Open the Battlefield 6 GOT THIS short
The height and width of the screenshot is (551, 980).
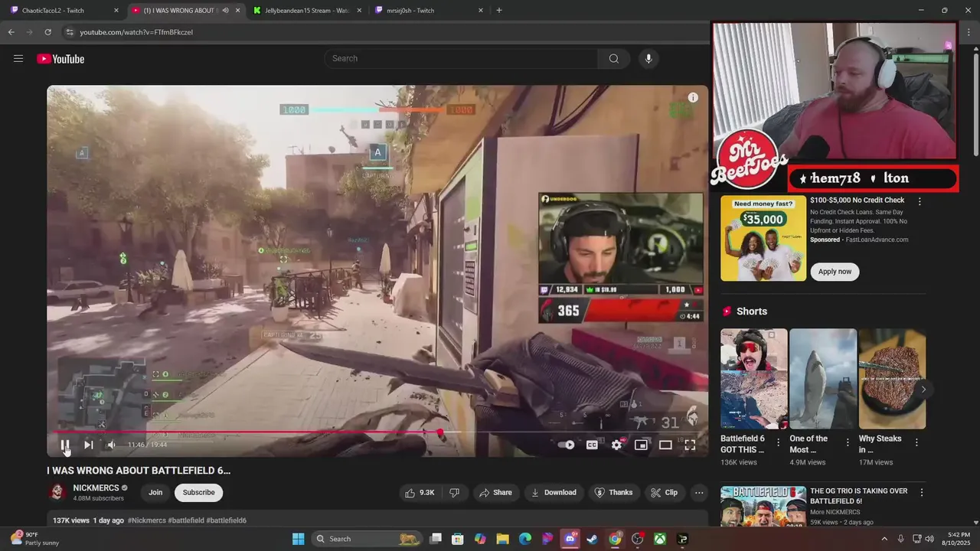pyautogui.click(x=753, y=379)
